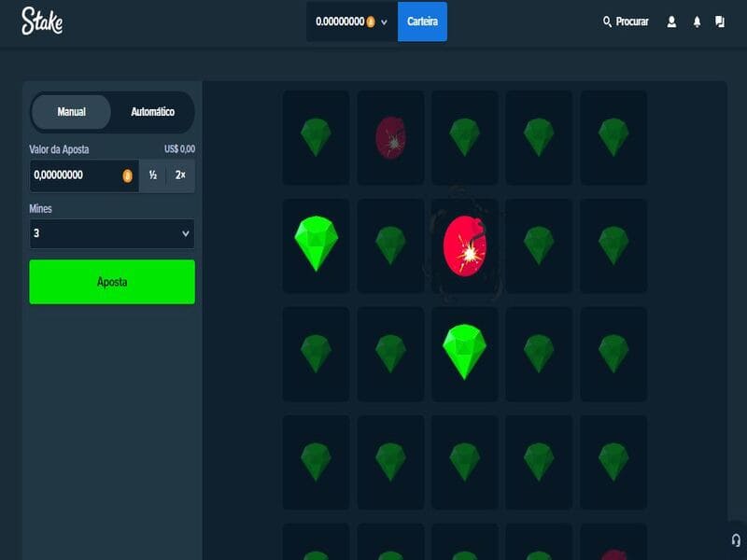Image resolution: width=747 pixels, height=560 pixels.
Task: Click the dim mine tile in the first row
Action: [x=390, y=137]
